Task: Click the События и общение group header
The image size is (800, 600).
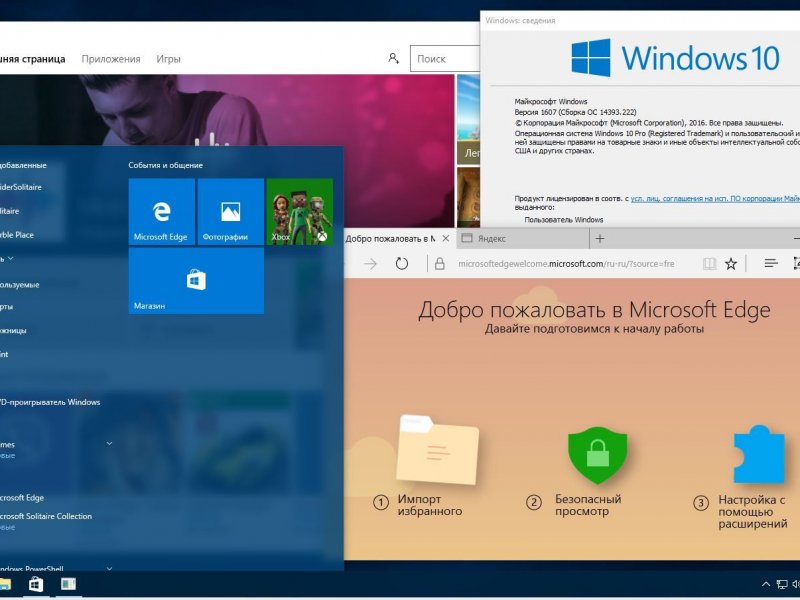Action: 165,165
